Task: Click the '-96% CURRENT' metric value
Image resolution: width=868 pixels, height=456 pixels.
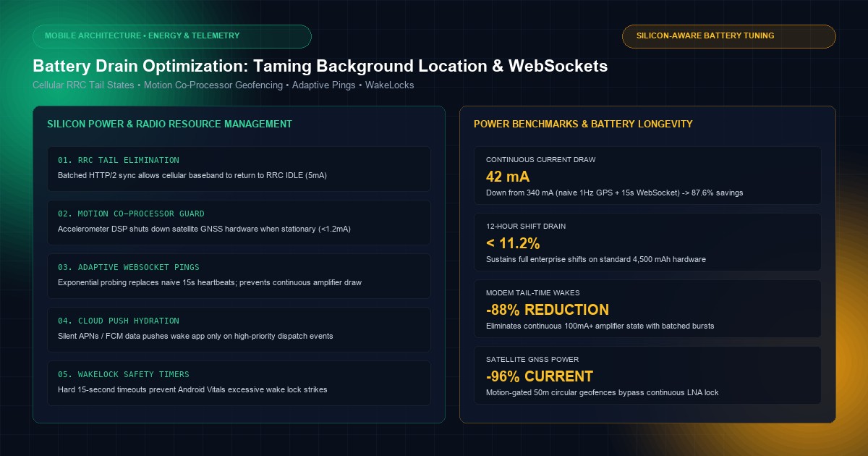Action: pyautogui.click(x=540, y=377)
